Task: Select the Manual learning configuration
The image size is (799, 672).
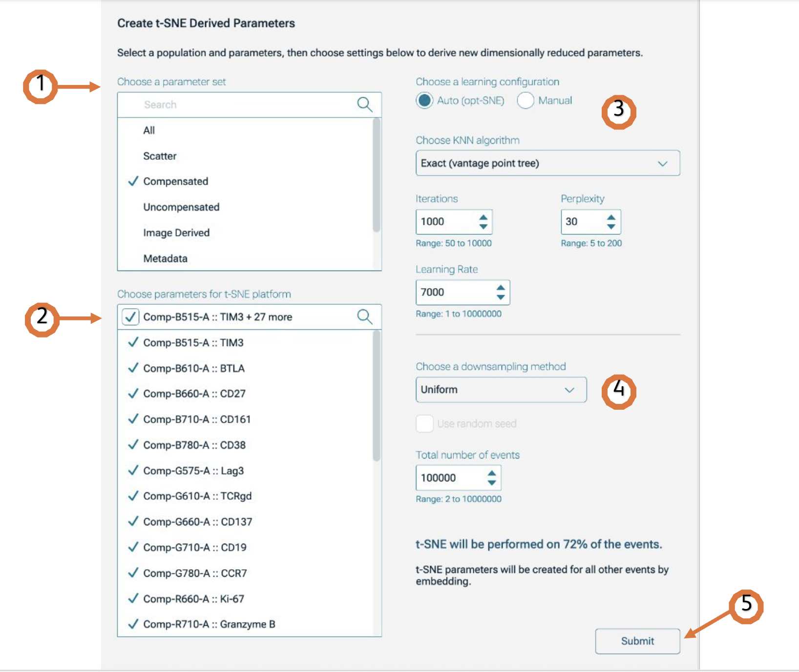Action: 526,101
